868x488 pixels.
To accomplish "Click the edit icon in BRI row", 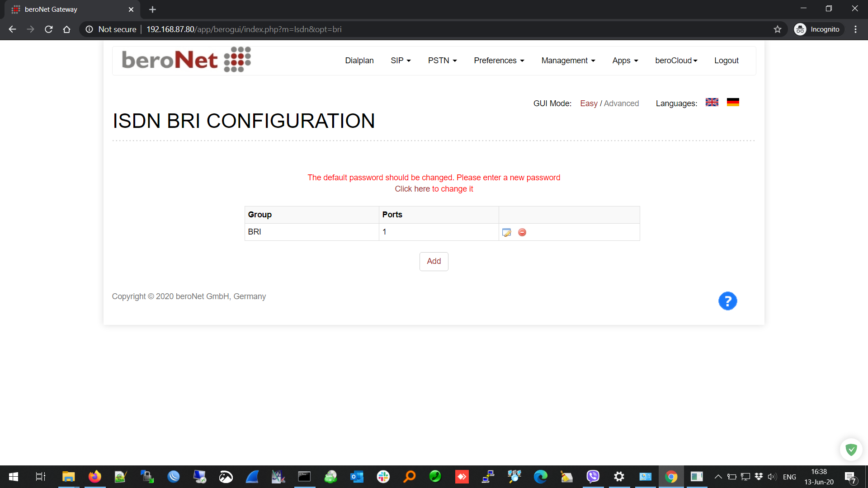I will (x=506, y=232).
